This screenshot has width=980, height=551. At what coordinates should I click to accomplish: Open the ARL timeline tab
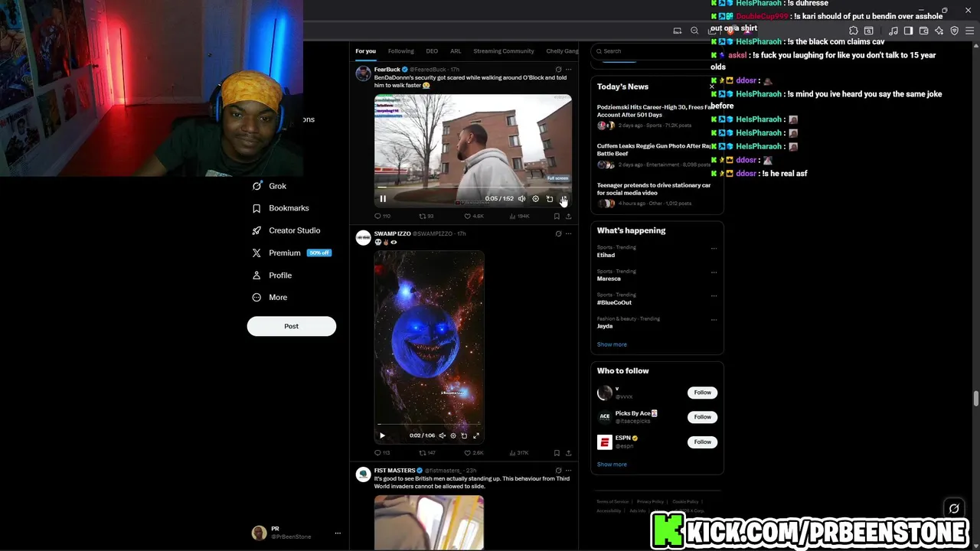tap(456, 51)
